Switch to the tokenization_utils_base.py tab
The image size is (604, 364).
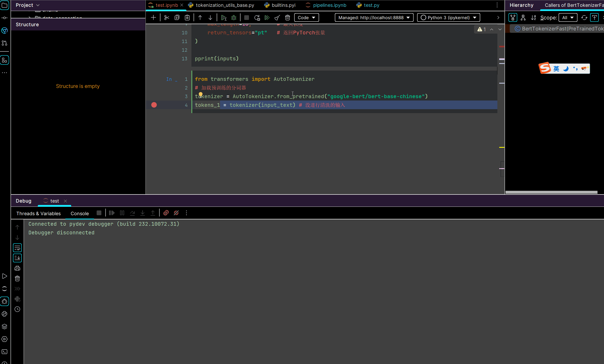[x=225, y=5]
